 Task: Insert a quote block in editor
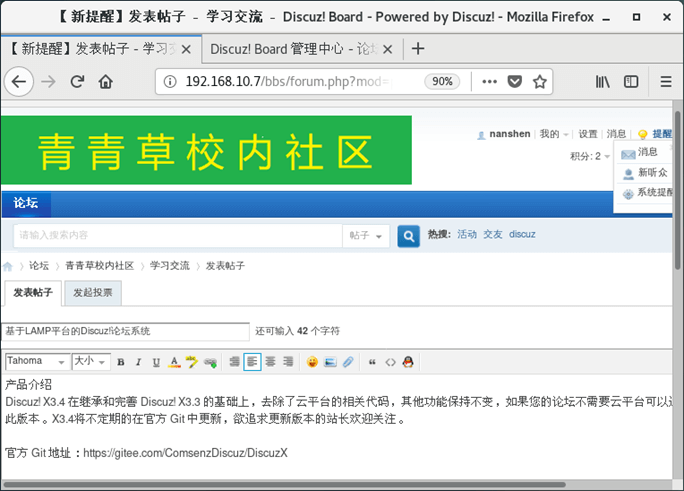coord(372,362)
